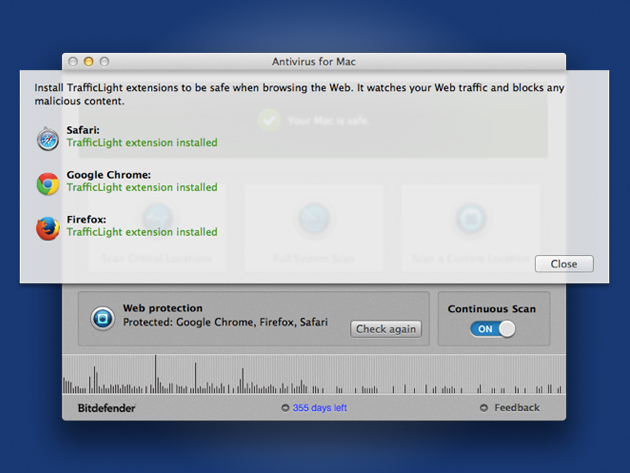Click the circle icon beside Feedback
The width and height of the screenshot is (630, 473).
tap(484, 408)
